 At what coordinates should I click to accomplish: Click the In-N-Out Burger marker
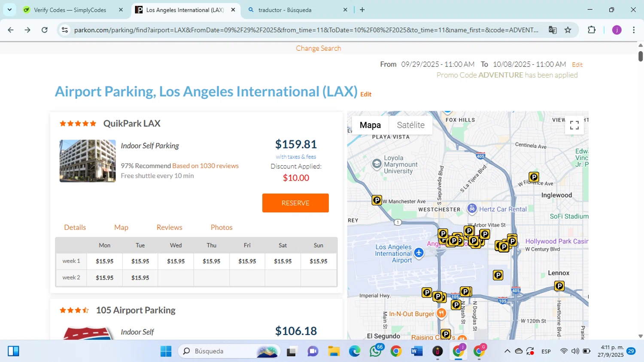click(441, 313)
